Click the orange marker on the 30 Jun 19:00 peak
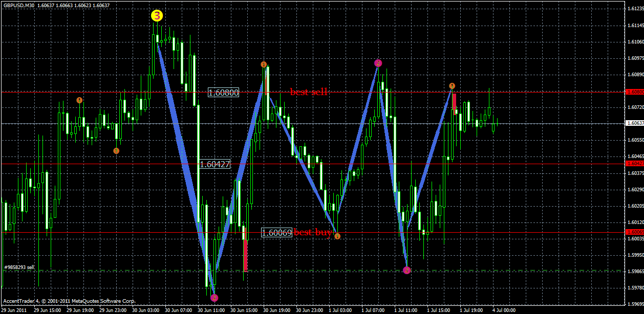 pos(264,64)
